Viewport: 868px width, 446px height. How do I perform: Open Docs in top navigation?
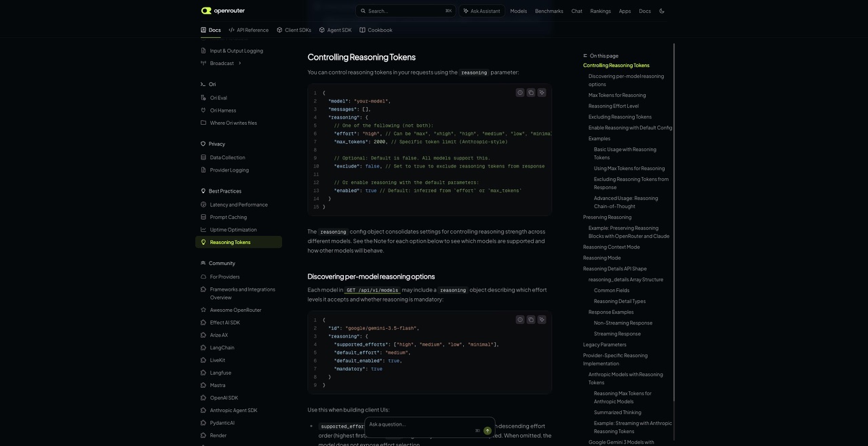pos(645,11)
